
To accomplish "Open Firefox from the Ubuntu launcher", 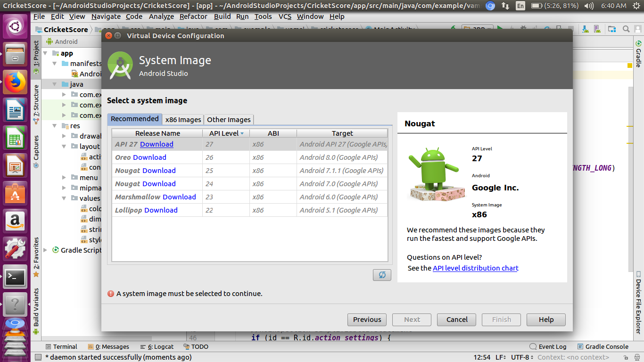I will 15,82.
